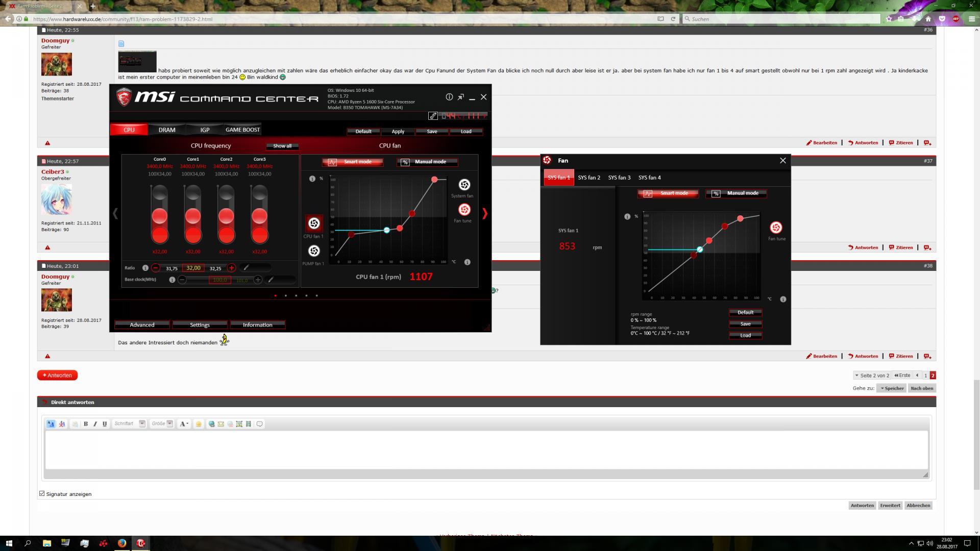Select the PUMP fan 1 icon
980x551 pixels.
[314, 251]
